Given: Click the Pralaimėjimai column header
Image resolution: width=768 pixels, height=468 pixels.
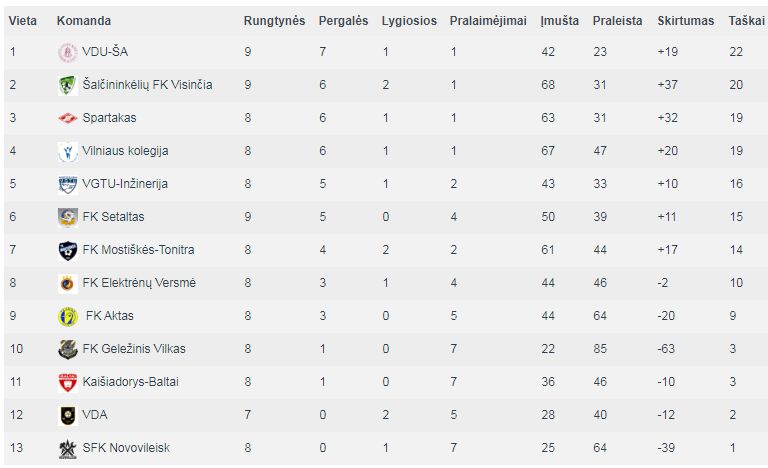Looking at the screenshot, I should (488, 21).
